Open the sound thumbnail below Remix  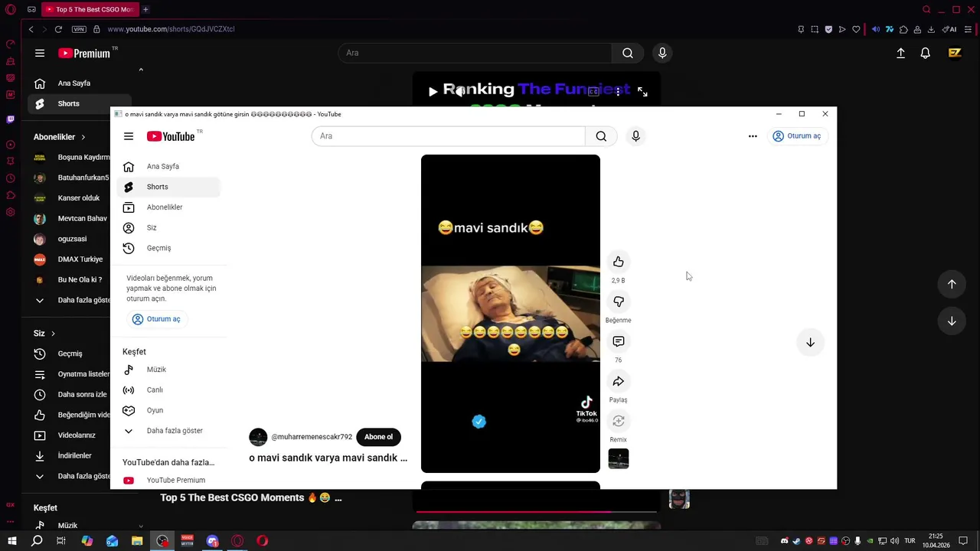tap(618, 458)
